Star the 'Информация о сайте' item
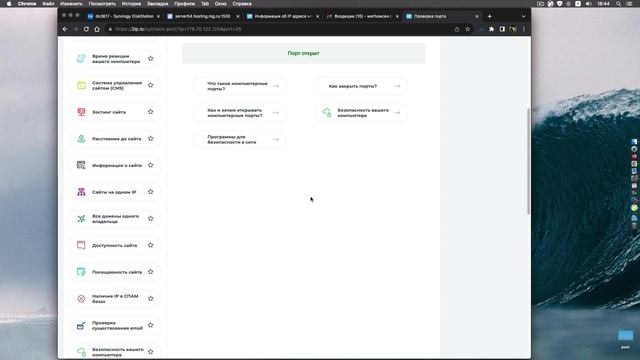Screen dimensions: 640x360 (151, 165)
